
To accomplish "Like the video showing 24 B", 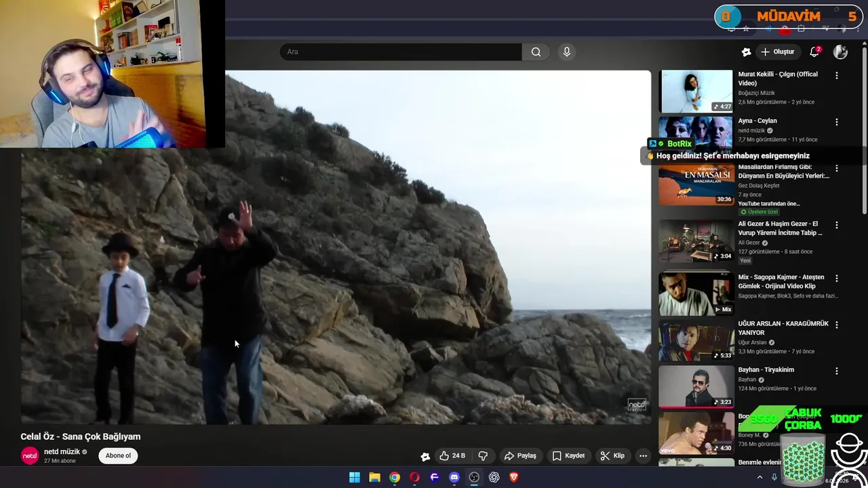I will point(452,456).
